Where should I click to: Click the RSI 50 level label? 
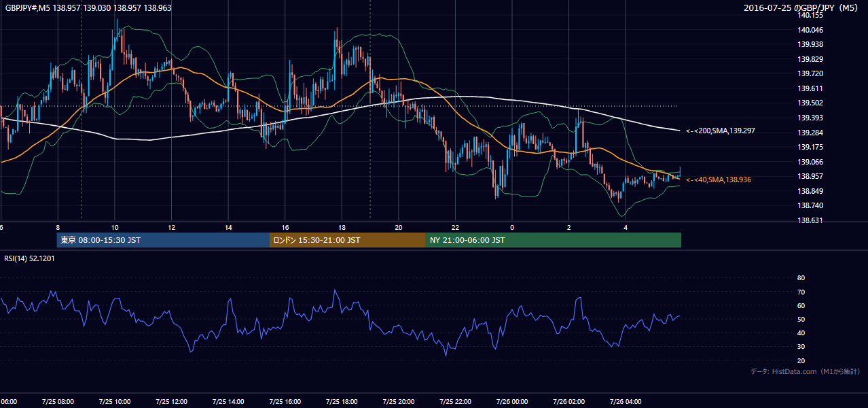(801, 319)
